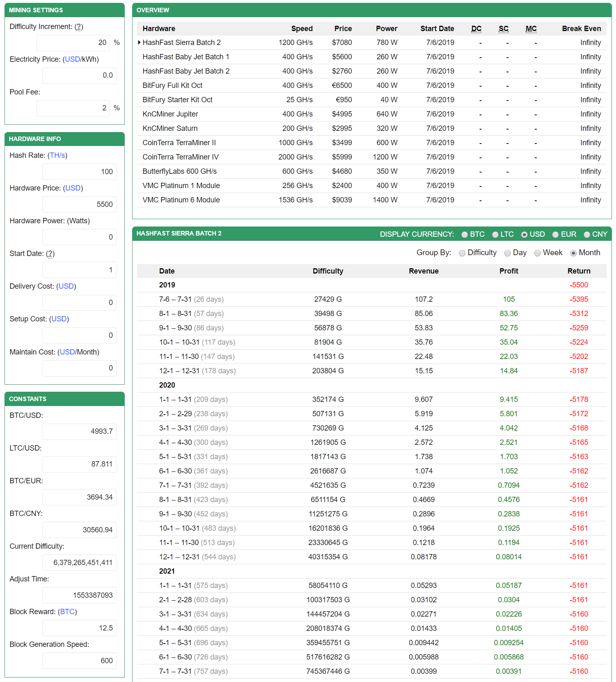Click the Return column header
The height and width of the screenshot is (682, 616).
(x=579, y=271)
